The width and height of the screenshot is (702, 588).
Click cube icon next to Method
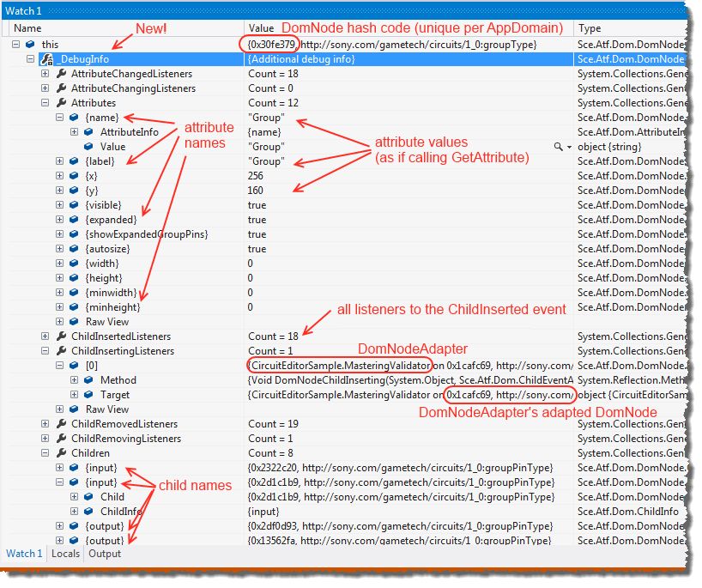(x=88, y=379)
